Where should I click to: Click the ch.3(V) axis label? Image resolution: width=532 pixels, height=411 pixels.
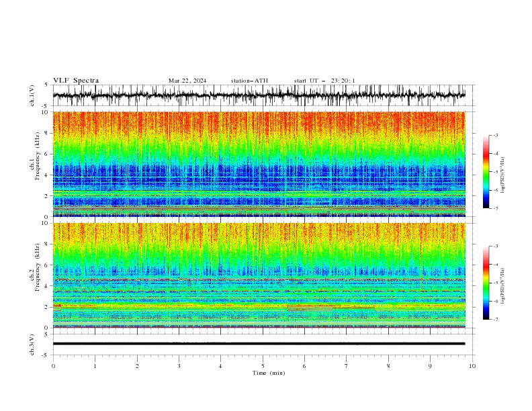point(32,345)
